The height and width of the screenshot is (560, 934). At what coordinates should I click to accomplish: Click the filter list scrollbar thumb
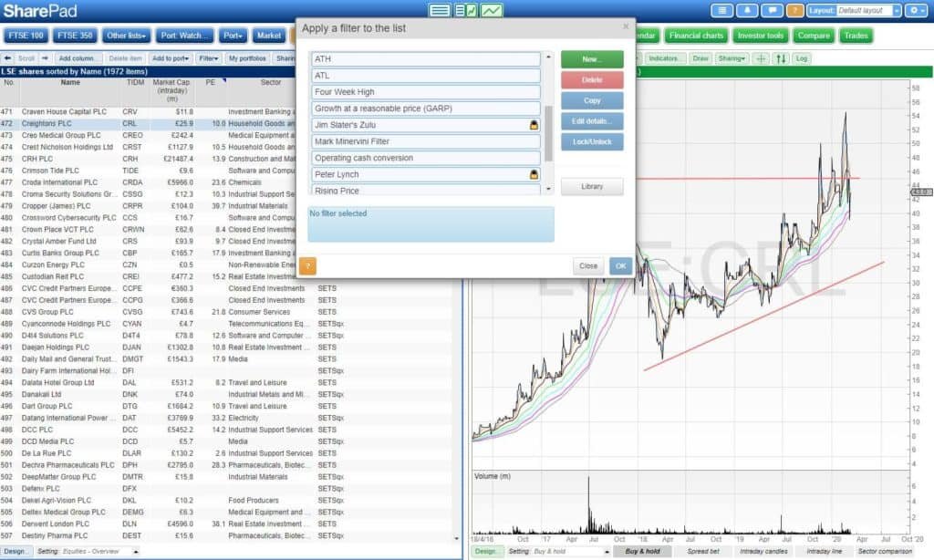pos(548,134)
